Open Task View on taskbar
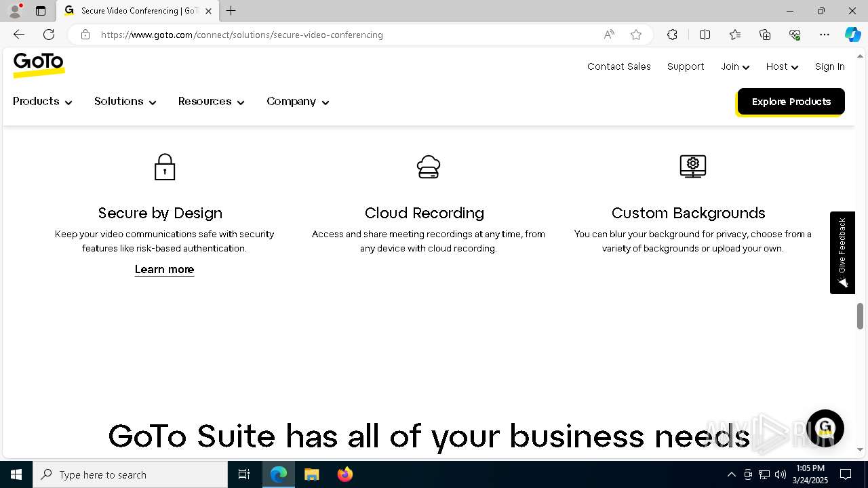The image size is (868, 488). tap(244, 474)
